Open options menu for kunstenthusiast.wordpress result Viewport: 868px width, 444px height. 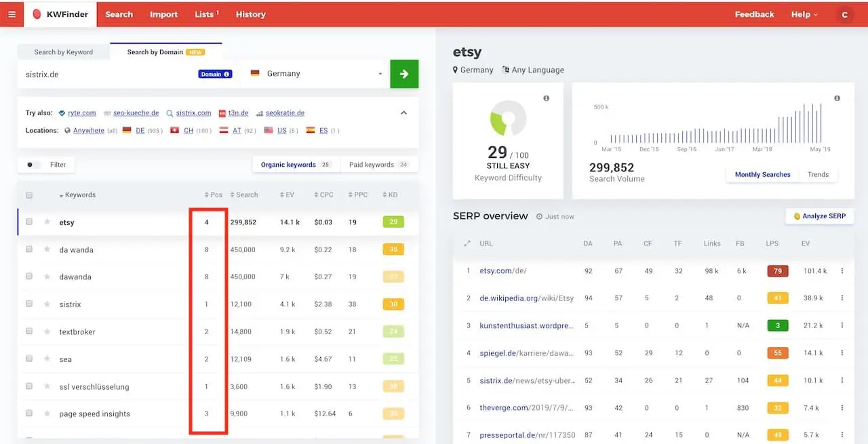pyautogui.click(x=842, y=325)
